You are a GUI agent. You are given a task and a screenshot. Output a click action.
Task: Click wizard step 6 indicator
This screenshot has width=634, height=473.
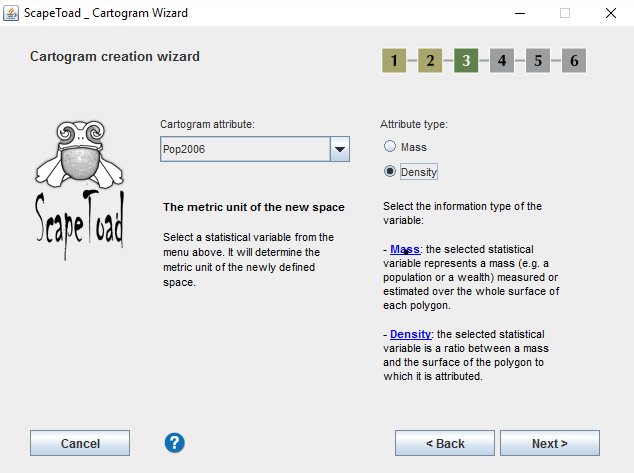pyautogui.click(x=574, y=61)
